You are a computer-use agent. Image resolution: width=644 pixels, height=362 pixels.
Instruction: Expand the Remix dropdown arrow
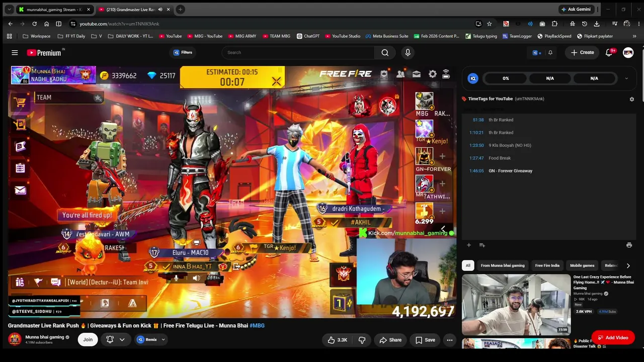tap(163, 340)
